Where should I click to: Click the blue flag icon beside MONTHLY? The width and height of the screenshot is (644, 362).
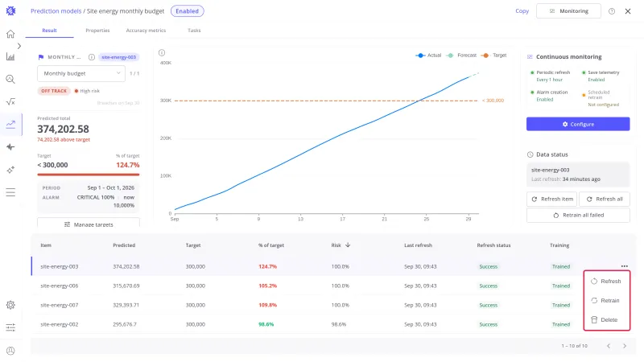click(x=41, y=57)
